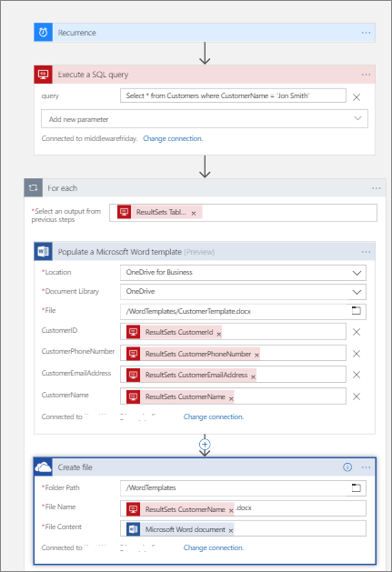Delete the CustomerID field row

[357, 332]
